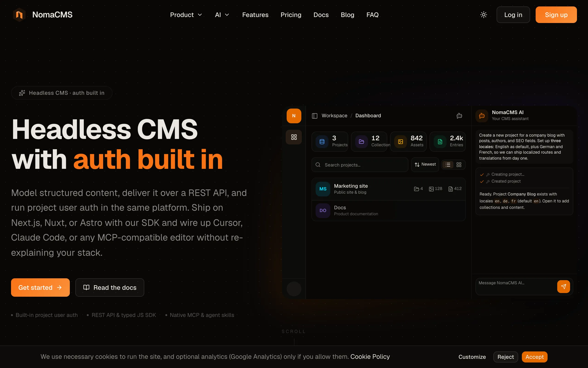Click the Log in button
The height and width of the screenshot is (368, 588).
pyautogui.click(x=513, y=14)
